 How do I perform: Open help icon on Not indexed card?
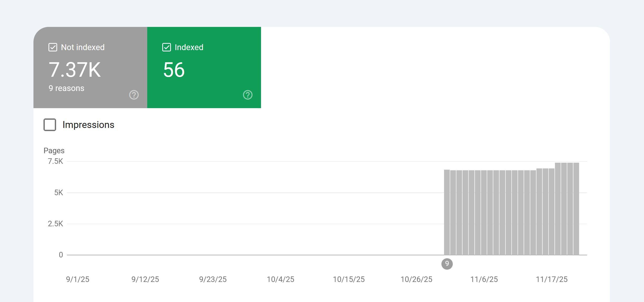[134, 95]
